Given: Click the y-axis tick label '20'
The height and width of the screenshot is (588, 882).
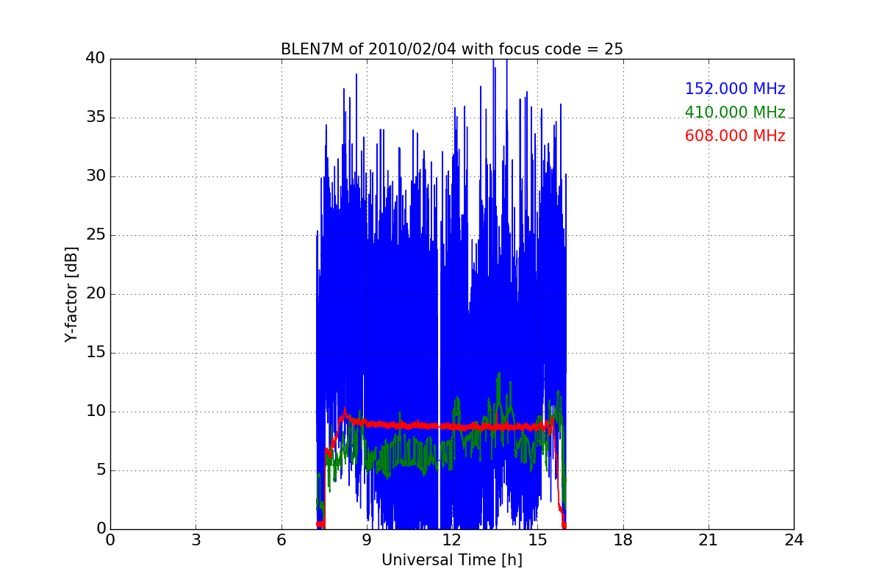Looking at the screenshot, I should point(96,294).
